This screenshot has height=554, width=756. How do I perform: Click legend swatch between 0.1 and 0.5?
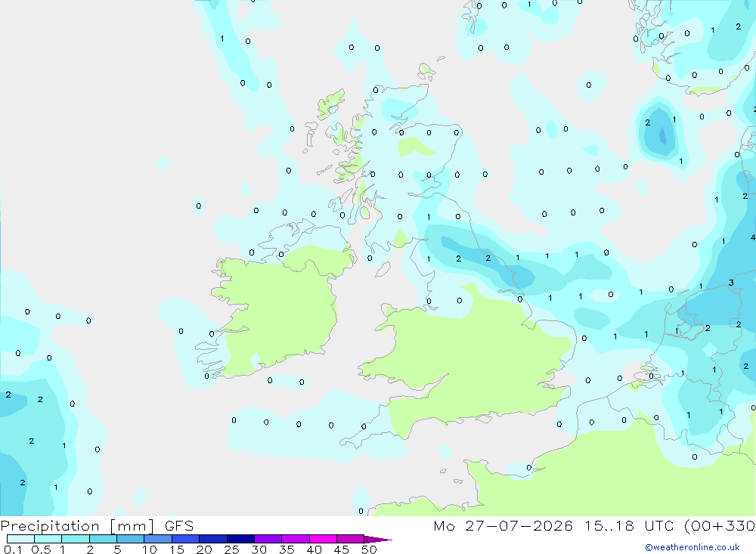[x=20, y=539]
